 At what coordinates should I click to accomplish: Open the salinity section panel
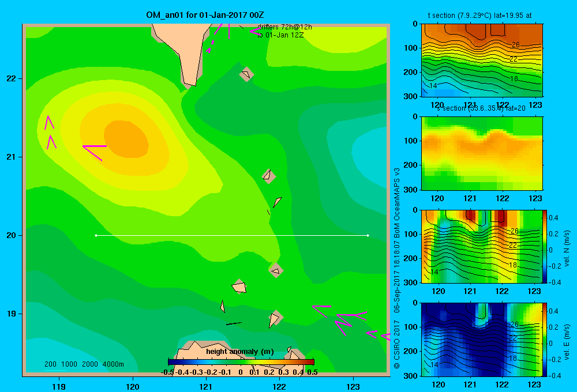point(482,153)
